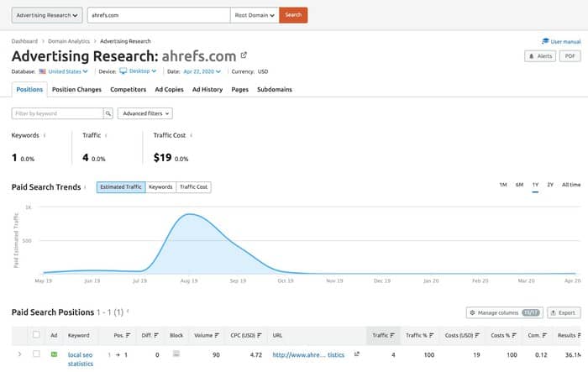The height and width of the screenshot is (372, 588).
Task: Open the external link icon next to URL
Action: pos(357,354)
